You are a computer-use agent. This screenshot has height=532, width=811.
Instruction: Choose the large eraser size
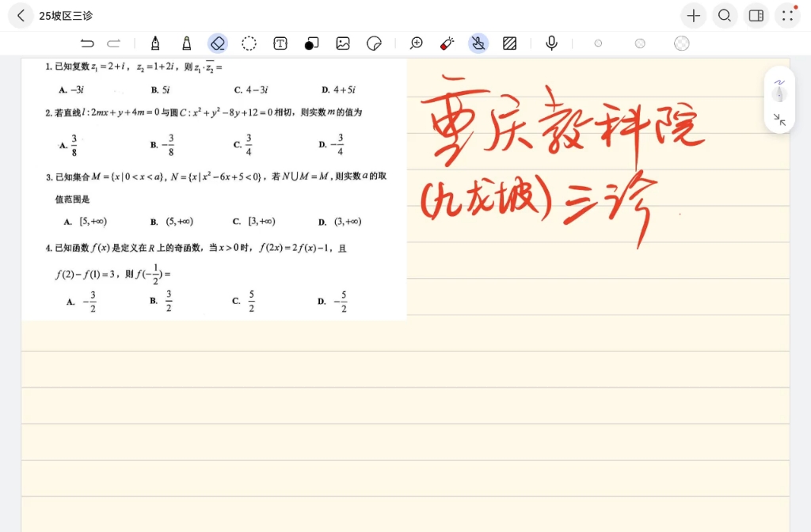[682, 44]
